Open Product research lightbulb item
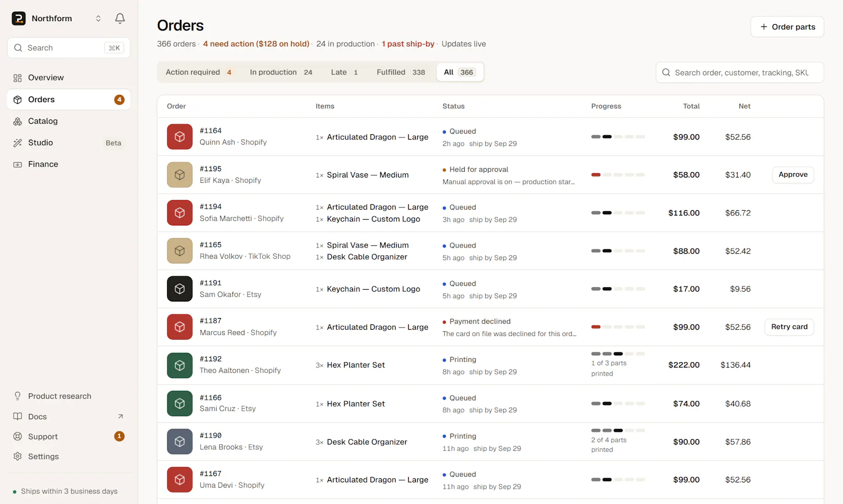 pos(68,396)
